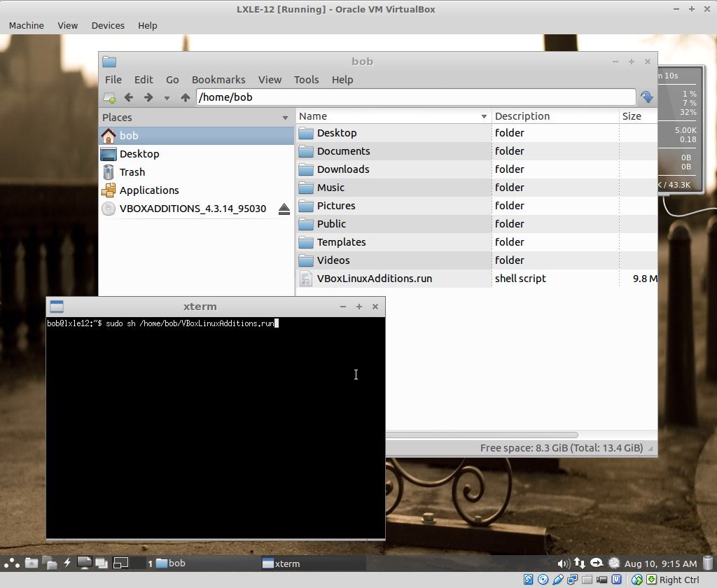
Task: Select Trash in the Places sidebar
Action: pos(132,171)
